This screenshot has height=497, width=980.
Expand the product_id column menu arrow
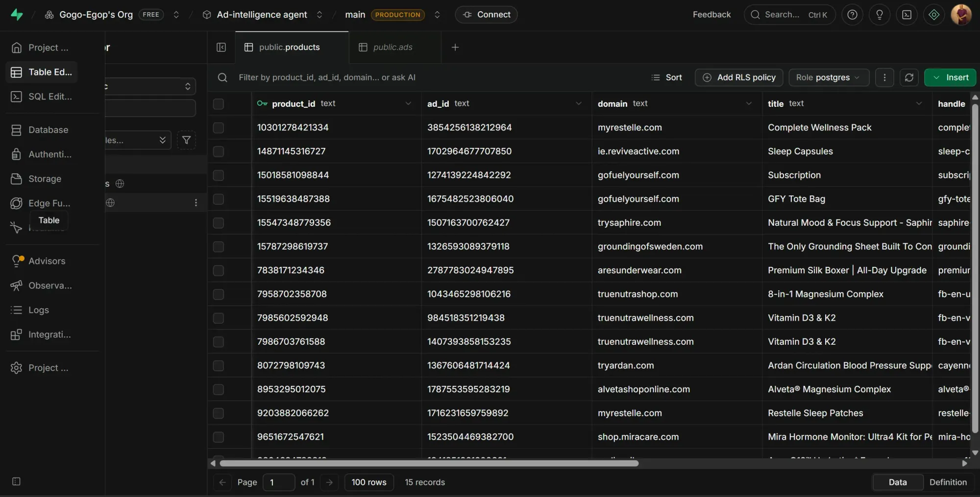408,103
